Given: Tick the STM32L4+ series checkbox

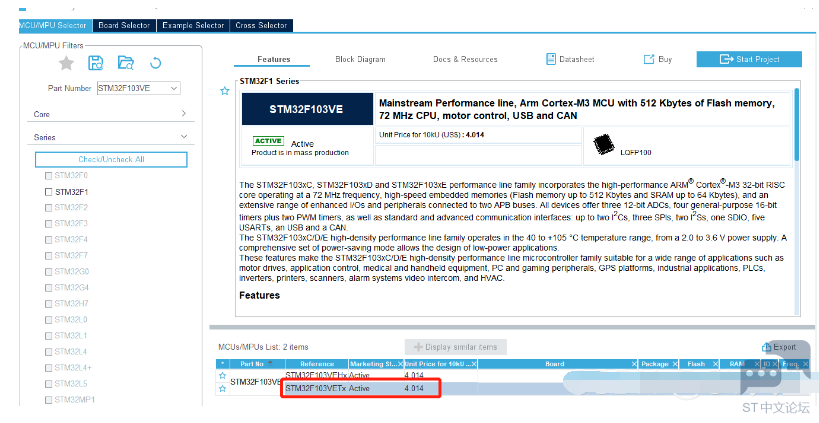Looking at the screenshot, I should point(49,368).
